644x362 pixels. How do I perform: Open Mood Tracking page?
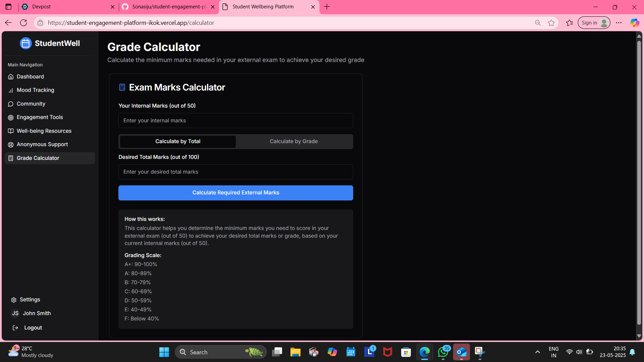(35, 90)
